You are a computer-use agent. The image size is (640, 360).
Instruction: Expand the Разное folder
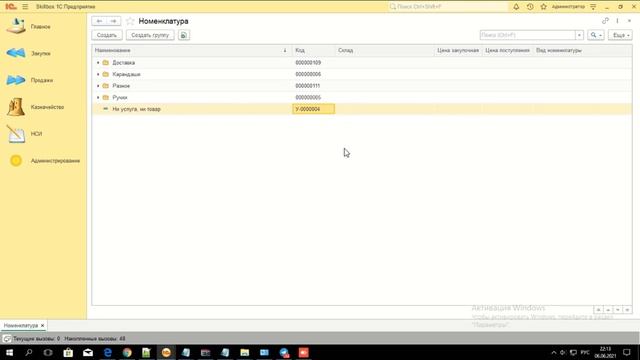[98, 86]
